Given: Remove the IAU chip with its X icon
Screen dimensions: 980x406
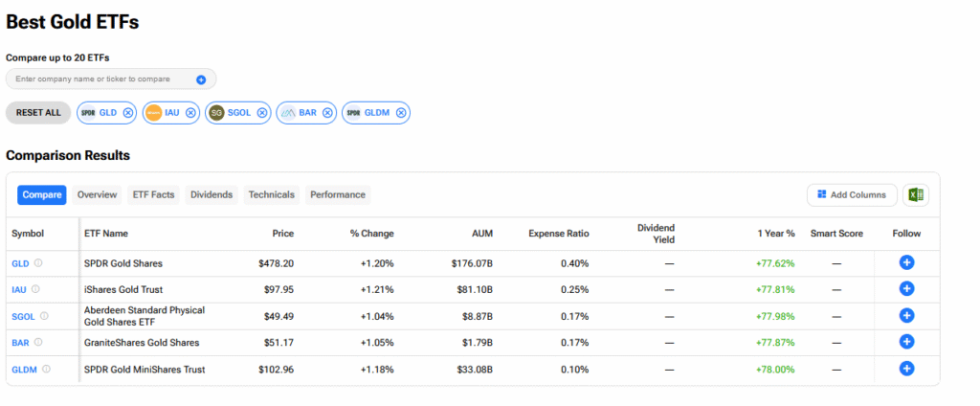Looking at the screenshot, I should [190, 113].
